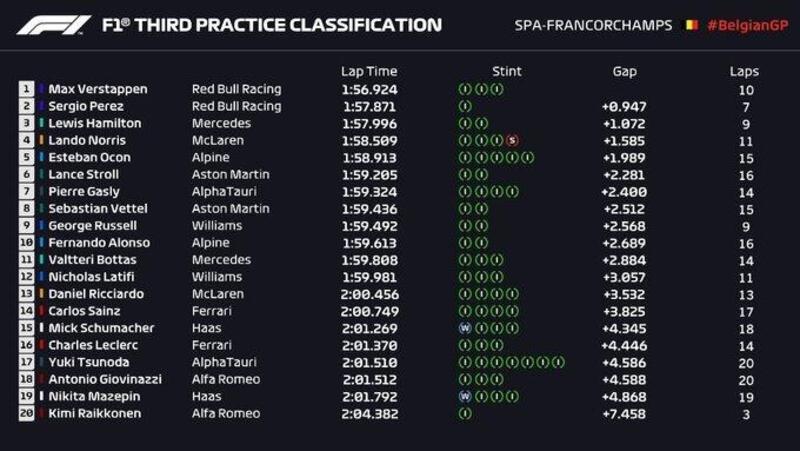Image resolution: width=800 pixels, height=451 pixels.
Task: Click the red soft tyre icon in Lando Norris's stint
Action: 512,141
